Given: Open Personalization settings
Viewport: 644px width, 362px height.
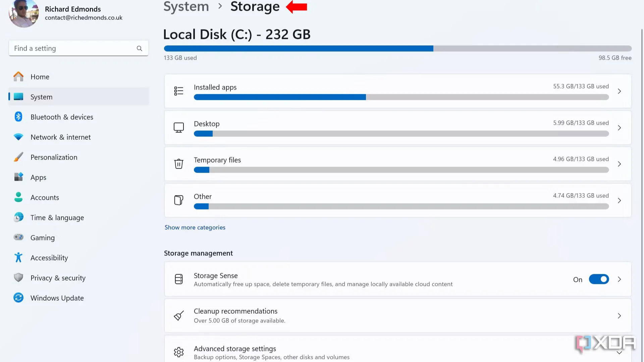Looking at the screenshot, I should tap(78, 157).
